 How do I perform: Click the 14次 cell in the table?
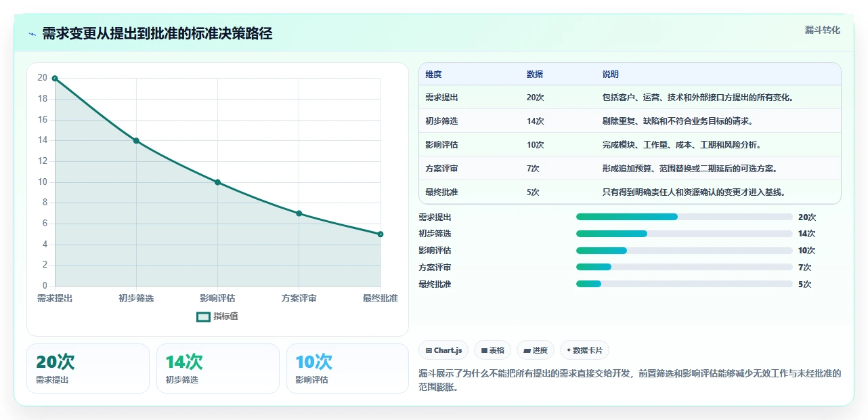[535, 121]
